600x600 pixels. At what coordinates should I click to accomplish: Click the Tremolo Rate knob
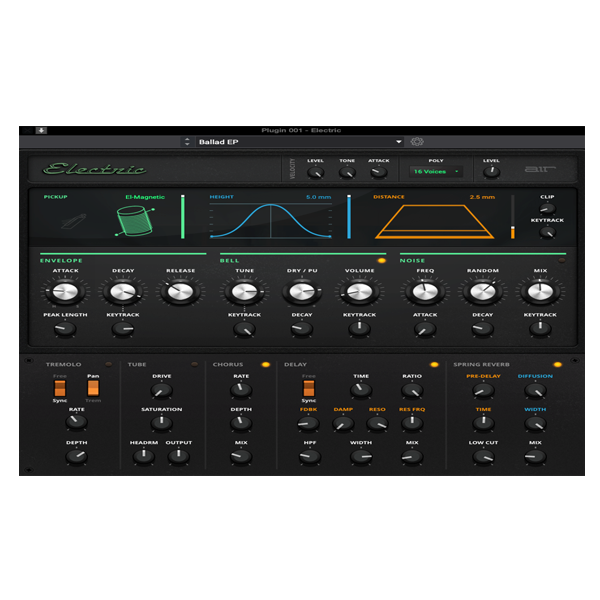77,422
